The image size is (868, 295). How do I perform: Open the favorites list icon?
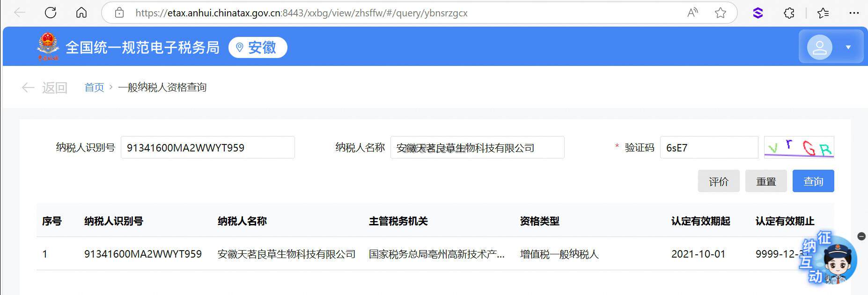[x=823, y=13]
